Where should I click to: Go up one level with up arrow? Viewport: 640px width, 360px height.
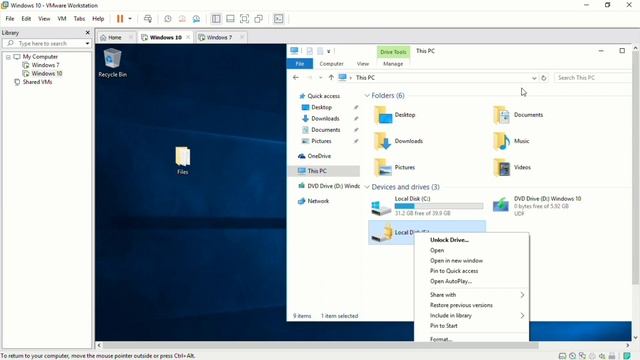[331, 78]
